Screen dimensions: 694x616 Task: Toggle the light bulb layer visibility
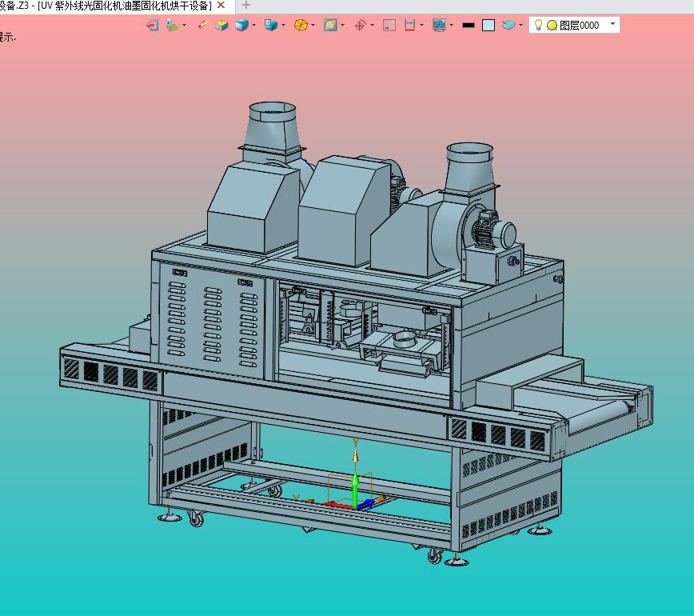[x=538, y=25]
